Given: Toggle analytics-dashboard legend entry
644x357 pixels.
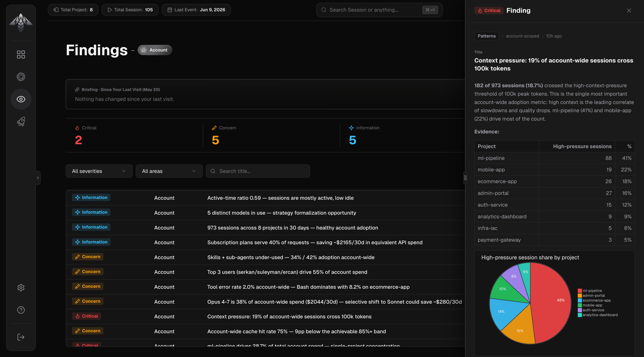Looking at the screenshot, I should tap(598, 315).
